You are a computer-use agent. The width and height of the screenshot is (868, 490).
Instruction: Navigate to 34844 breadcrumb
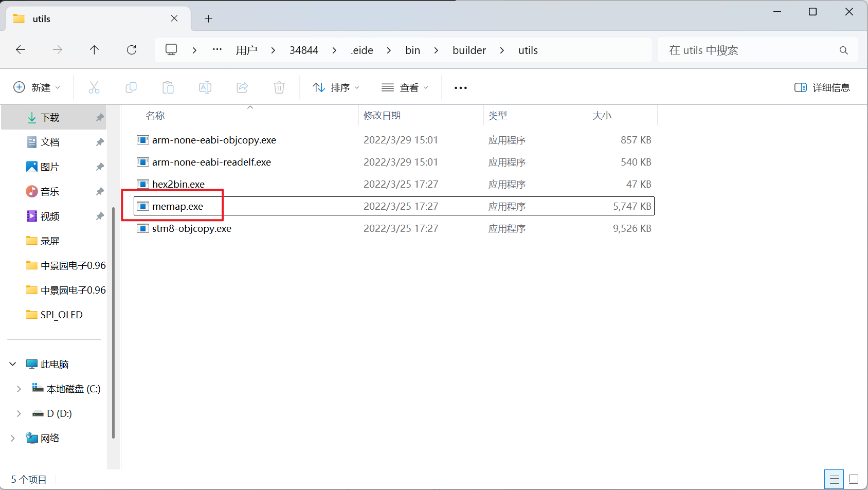click(x=304, y=50)
